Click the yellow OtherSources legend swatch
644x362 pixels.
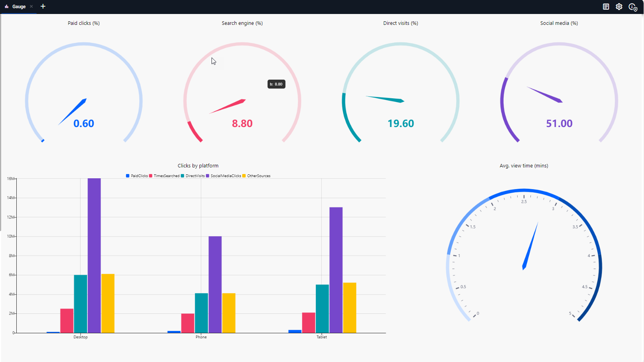[244, 176]
